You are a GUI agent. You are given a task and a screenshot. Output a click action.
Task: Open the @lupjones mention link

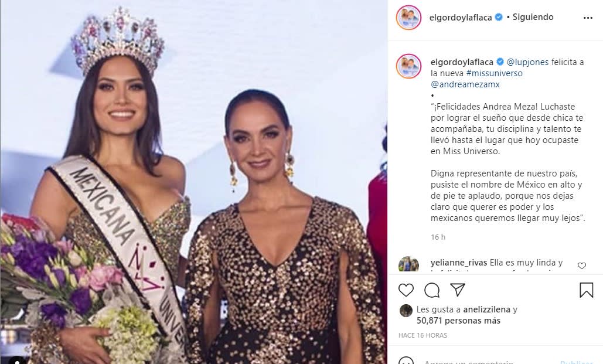527,62
